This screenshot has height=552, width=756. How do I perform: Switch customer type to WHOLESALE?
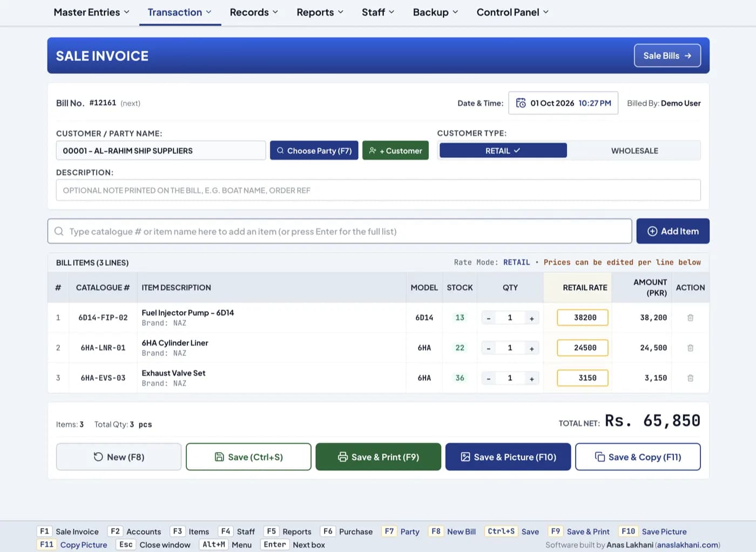(634, 151)
